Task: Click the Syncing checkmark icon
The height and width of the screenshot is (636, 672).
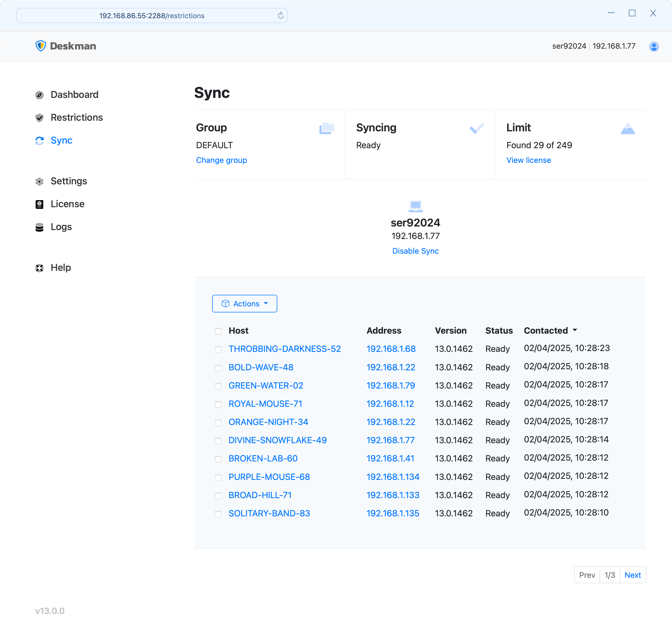Action: 477,129
